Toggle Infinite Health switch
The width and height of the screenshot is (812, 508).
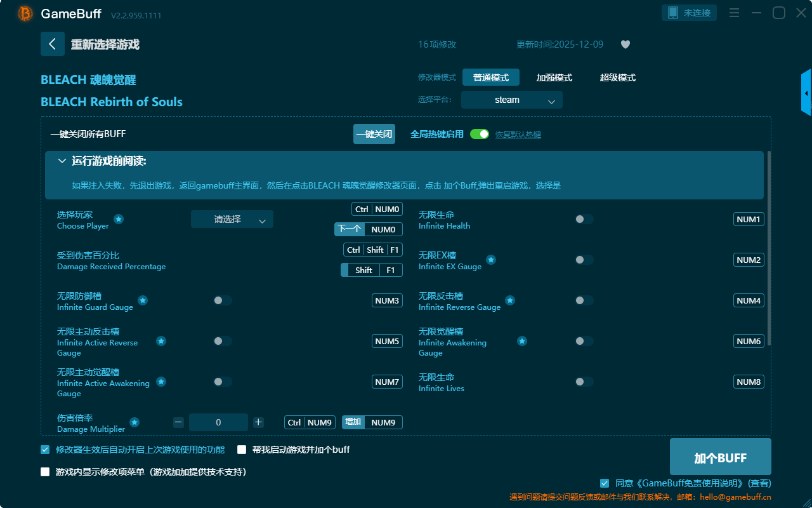[584, 219]
